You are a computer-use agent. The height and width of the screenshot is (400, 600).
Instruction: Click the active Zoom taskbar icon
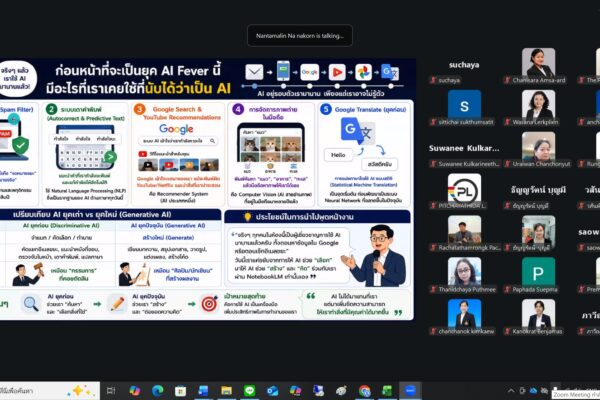click(x=410, y=390)
